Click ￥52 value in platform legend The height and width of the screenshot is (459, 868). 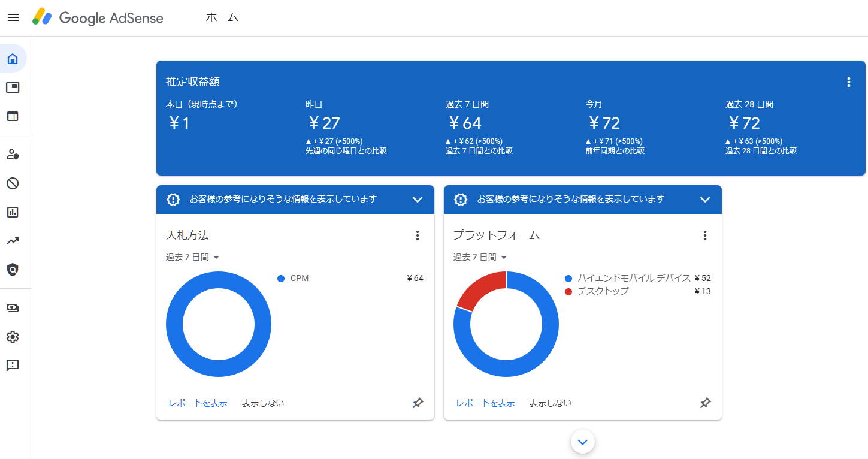click(x=703, y=279)
